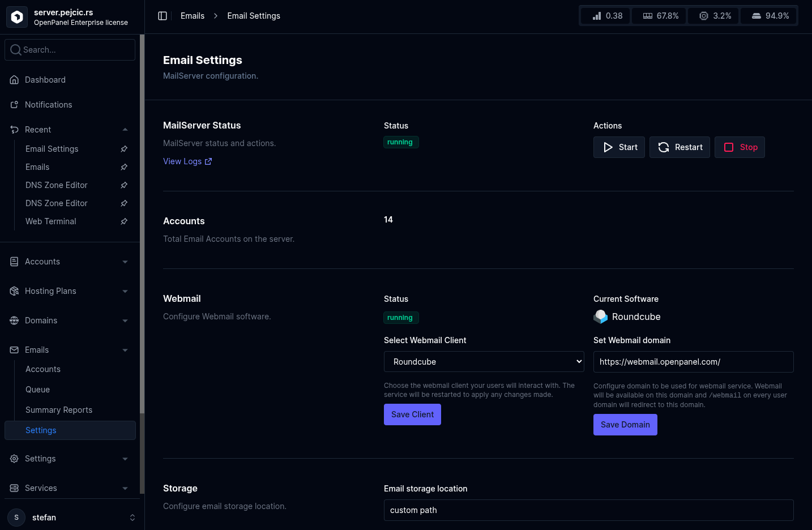Viewport: 812px width, 530px height.
Task: Click the Services server icon
Action: [x=14, y=488]
